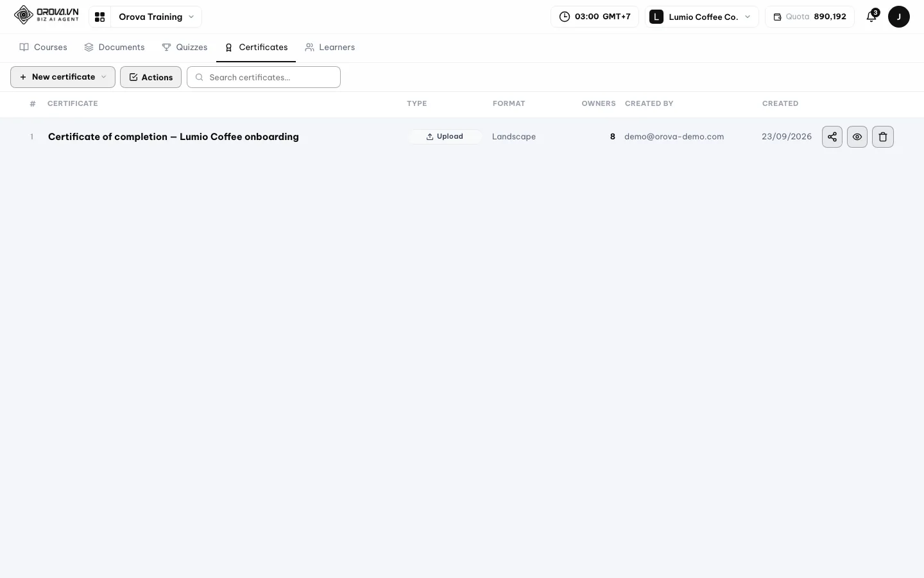Click the Quota 890,192 indicator
Screen dimensions: 924x578
809,17
